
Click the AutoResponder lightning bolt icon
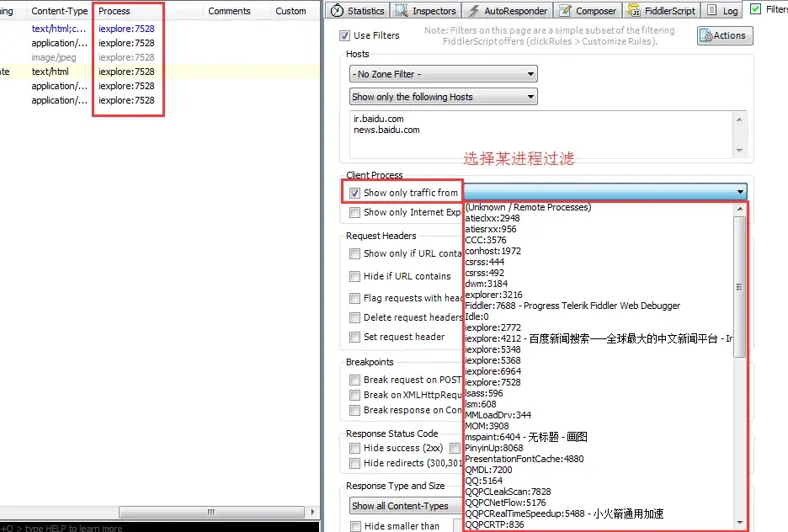473,11
